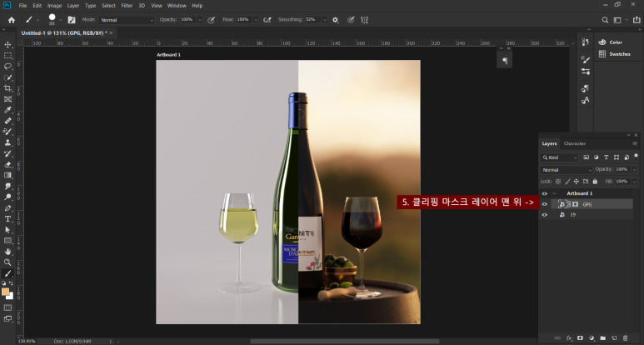The width and height of the screenshot is (644, 345).
Task: Open brush Opacity dropdown arrow
Action: point(200,20)
